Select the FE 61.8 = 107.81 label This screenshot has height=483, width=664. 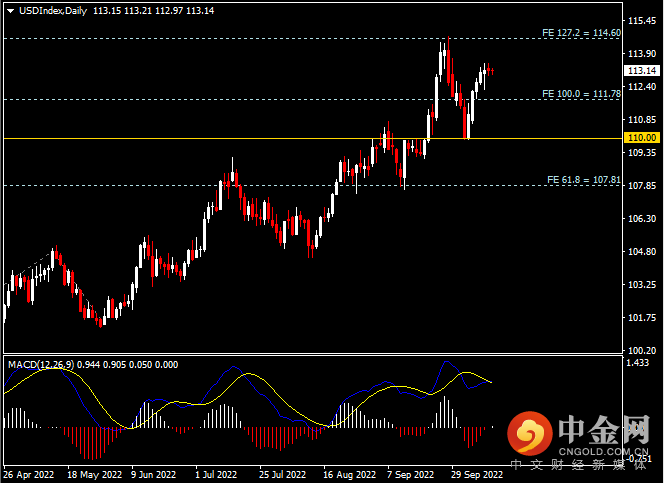[x=584, y=180]
